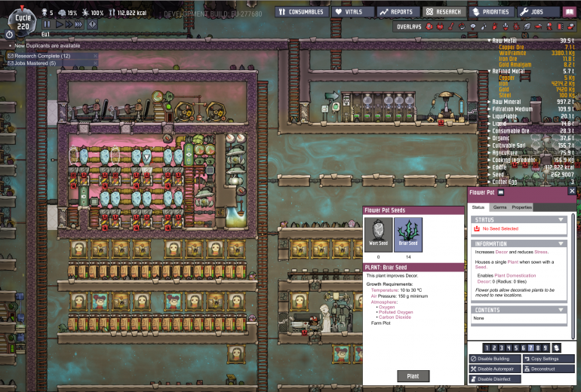The image size is (581, 392).
Task: Click Copy Settings
Action: (x=549, y=359)
